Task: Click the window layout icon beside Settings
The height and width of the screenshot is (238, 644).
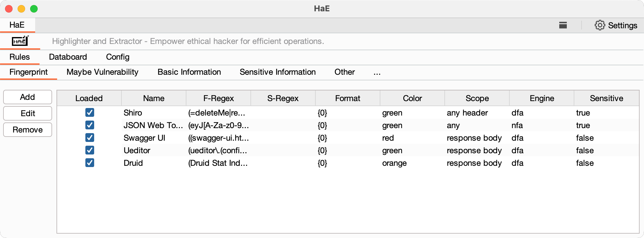Action: click(563, 25)
